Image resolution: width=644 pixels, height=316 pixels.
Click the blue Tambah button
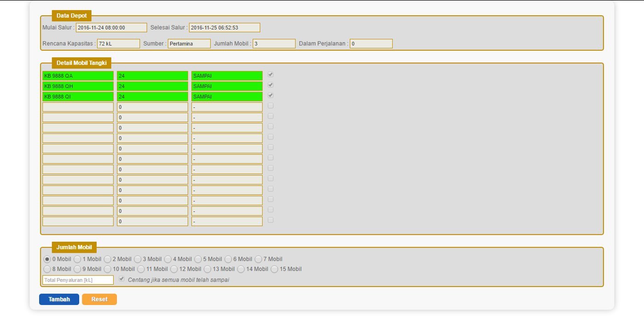pos(59,299)
